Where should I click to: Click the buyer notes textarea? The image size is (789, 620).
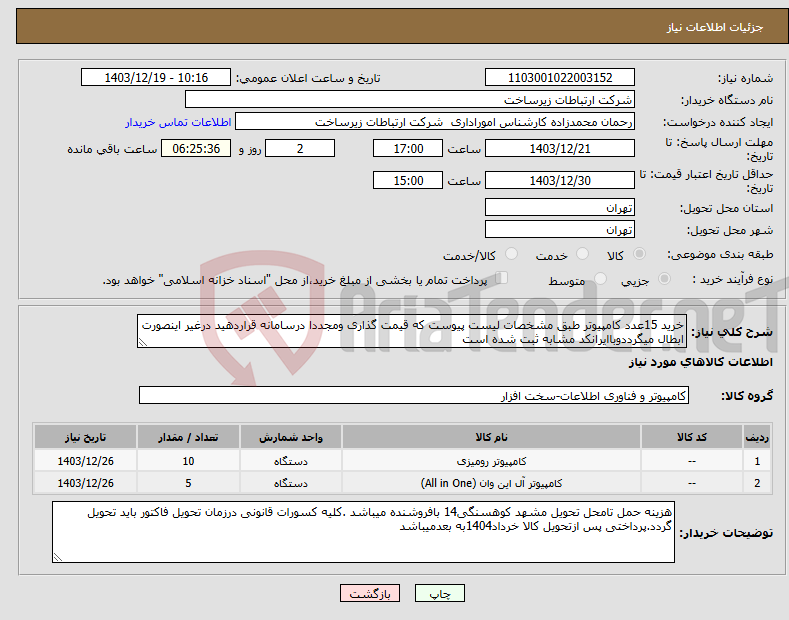coord(363,532)
